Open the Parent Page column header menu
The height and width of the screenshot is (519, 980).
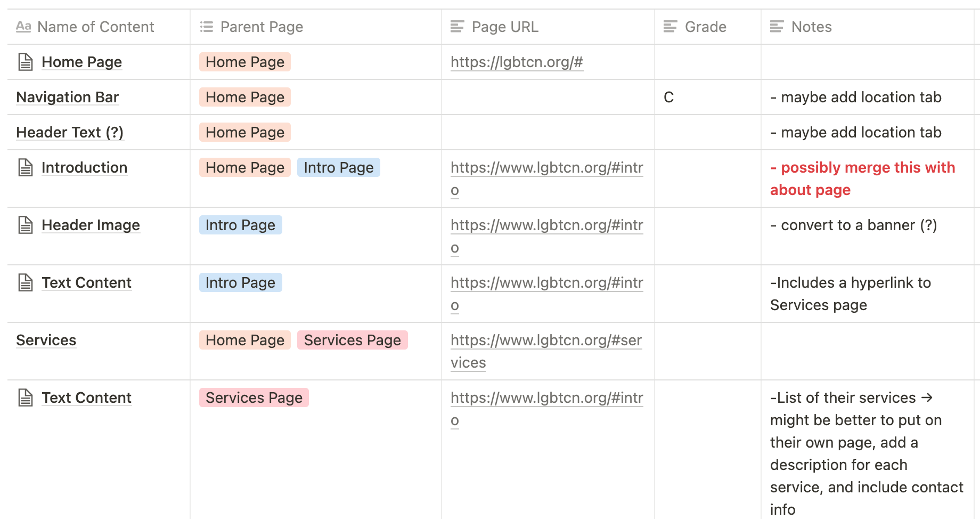click(x=316, y=27)
